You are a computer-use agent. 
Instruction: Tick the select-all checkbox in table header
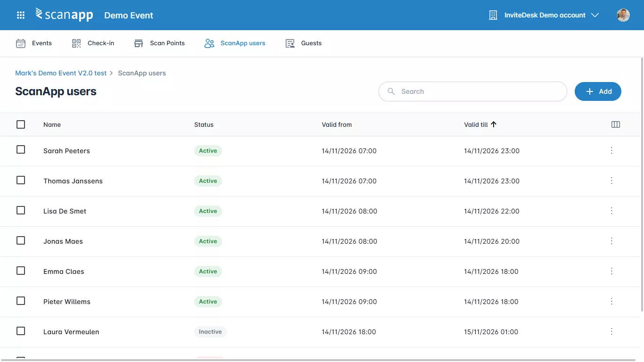21,124
